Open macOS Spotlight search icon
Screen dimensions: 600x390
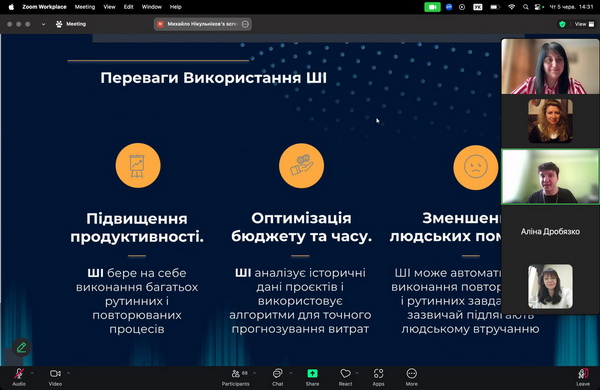526,7
